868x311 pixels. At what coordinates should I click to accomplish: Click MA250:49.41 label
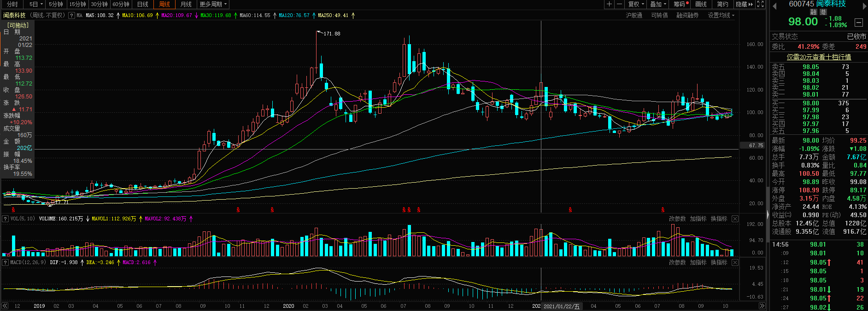pyautogui.click(x=333, y=15)
